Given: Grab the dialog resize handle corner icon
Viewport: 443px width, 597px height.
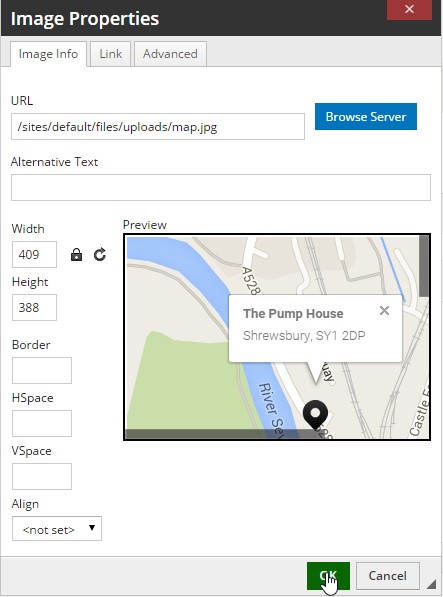Looking at the screenshot, I should [x=431, y=584].
